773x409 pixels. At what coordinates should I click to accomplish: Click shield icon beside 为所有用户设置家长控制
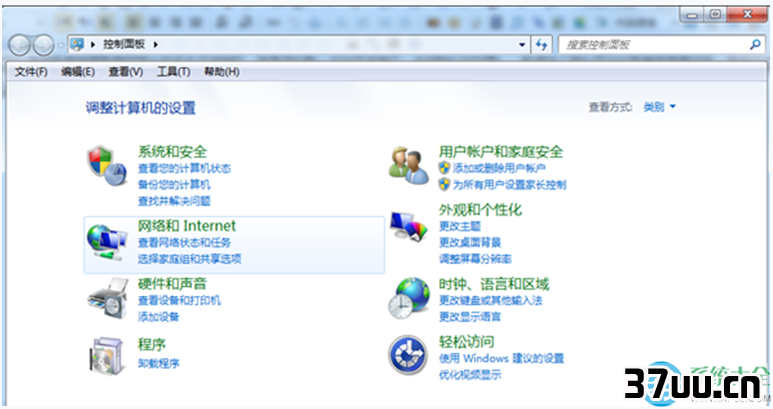pyautogui.click(x=444, y=185)
